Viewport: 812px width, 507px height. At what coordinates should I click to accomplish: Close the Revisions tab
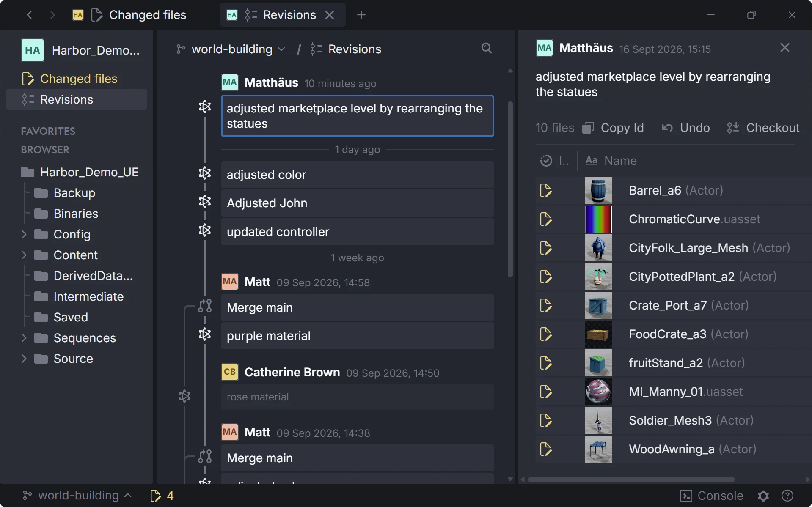click(x=329, y=15)
